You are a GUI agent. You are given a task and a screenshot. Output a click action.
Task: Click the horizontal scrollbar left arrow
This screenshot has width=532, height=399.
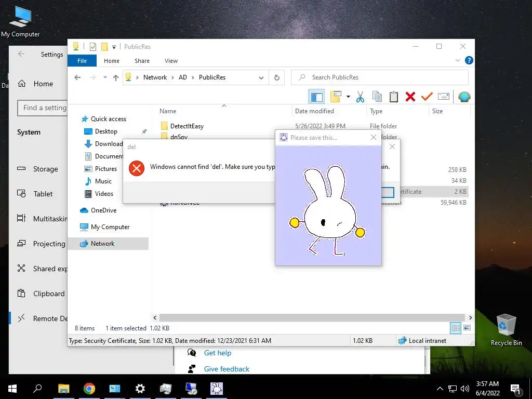155,317
